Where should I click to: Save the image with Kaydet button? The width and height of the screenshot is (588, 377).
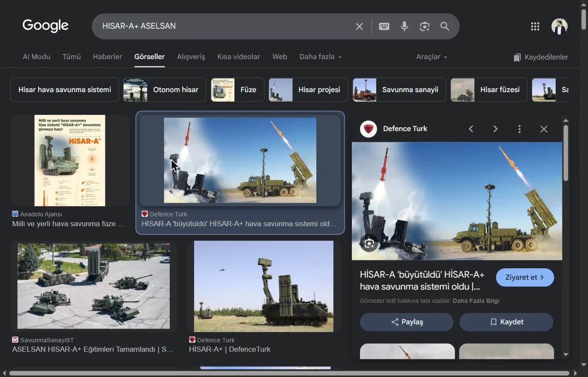pyautogui.click(x=506, y=322)
